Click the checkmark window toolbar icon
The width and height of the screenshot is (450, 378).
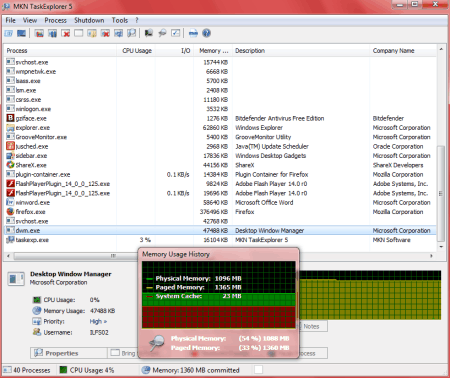(176, 33)
